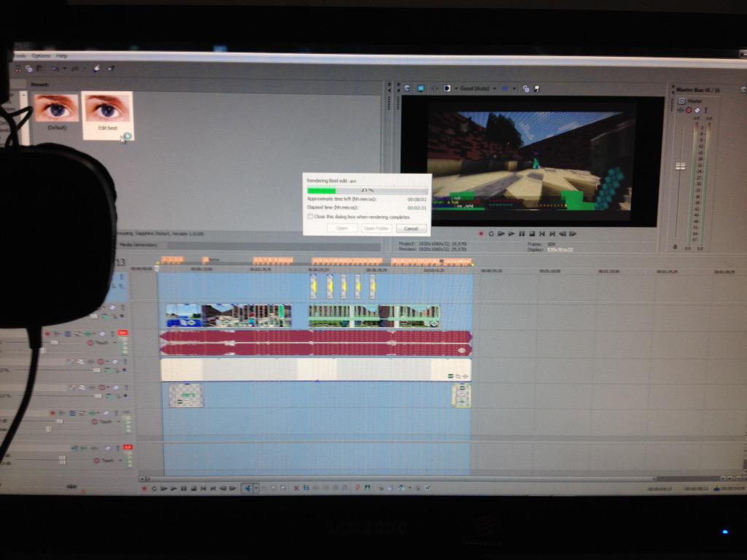Screen dimensions: 747x560
Task: Toggle red mute indicator on bottom audio track
Action: click(x=128, y=447)
